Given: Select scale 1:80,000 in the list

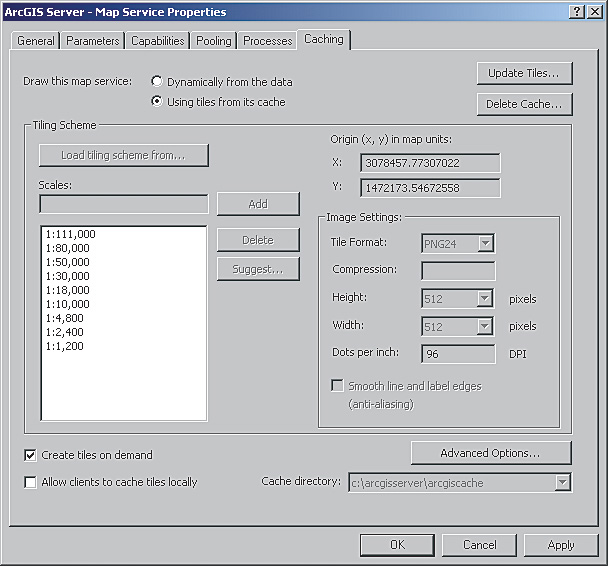Looking at the screenshot, I should coord(67,248).
